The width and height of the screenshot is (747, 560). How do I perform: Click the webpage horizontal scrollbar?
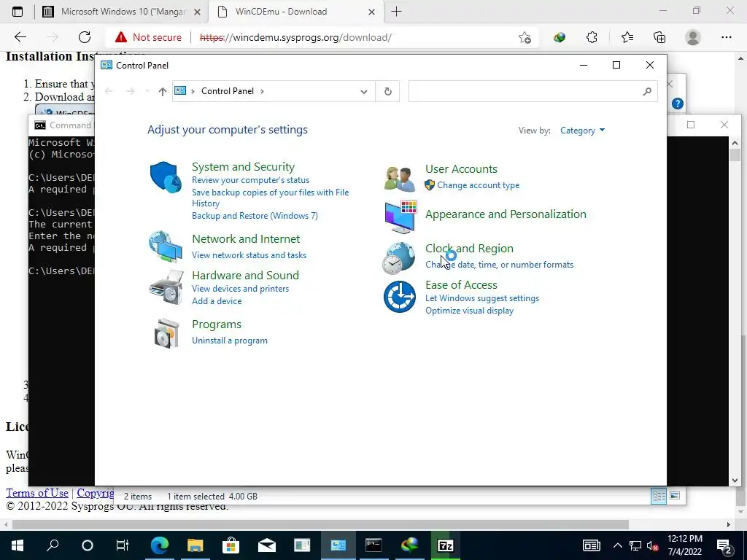tap(320, 524)
